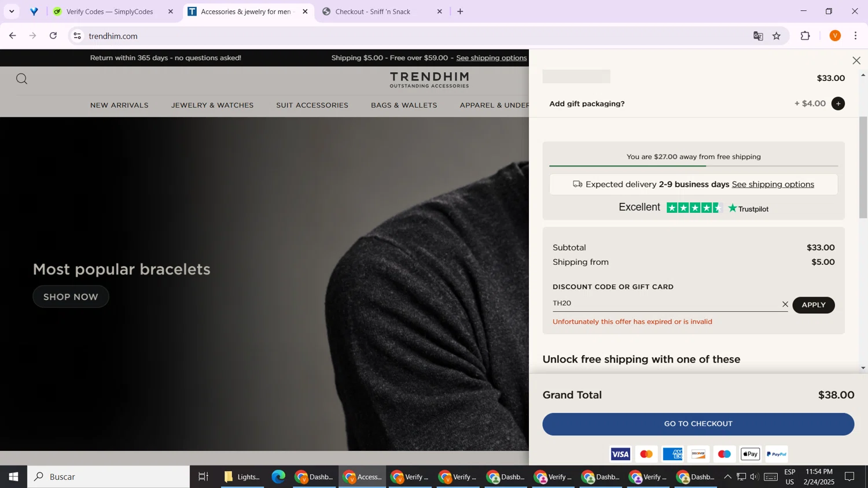Click the free shipping progress bar

(693, 167)
